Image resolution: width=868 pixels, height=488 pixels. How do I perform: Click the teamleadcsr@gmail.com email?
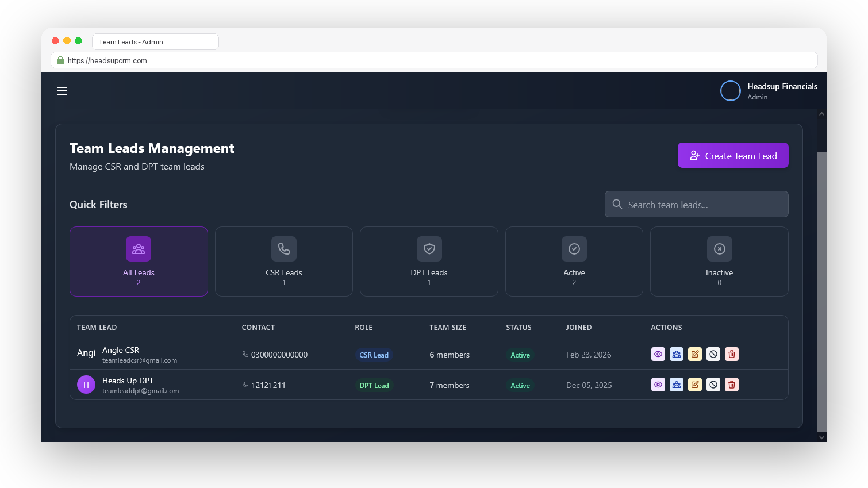point(140,360)
